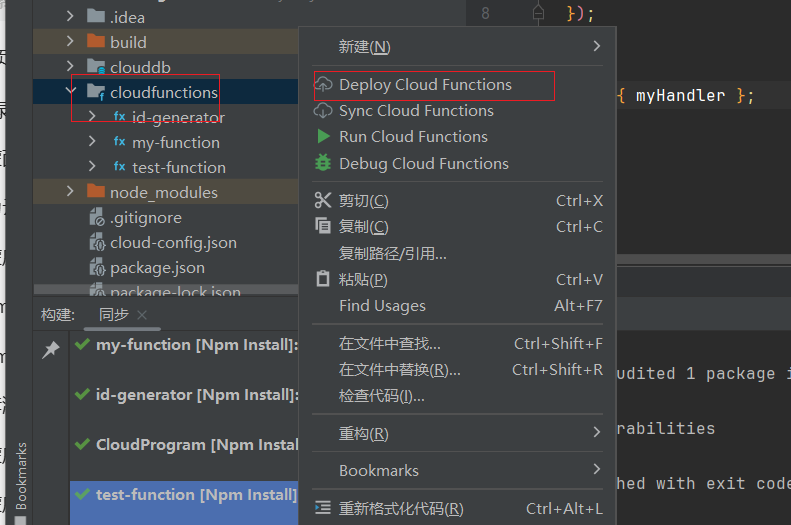Choose 检查代码(I)...
791x525 pixels.
tap(458, 396)
